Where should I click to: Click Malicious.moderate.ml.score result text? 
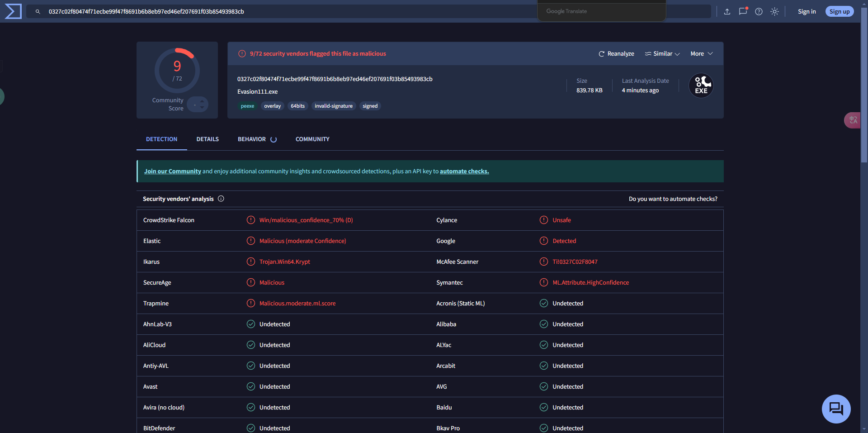coord(297,304)
